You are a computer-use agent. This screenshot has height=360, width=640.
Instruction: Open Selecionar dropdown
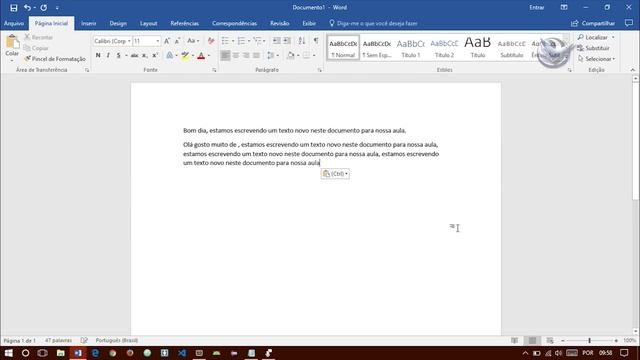[596, 59]
